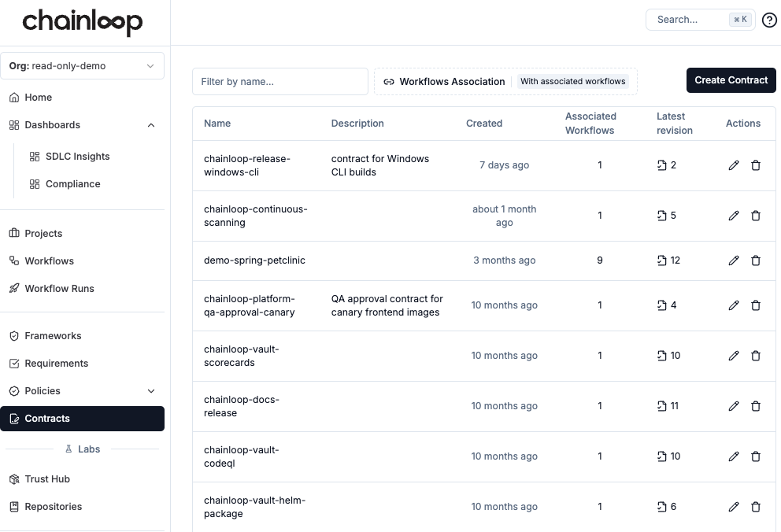The height and width of the screenshot is (532, 781).
Task: Click the Projects briefcase icon
Action: click(14, 233)
